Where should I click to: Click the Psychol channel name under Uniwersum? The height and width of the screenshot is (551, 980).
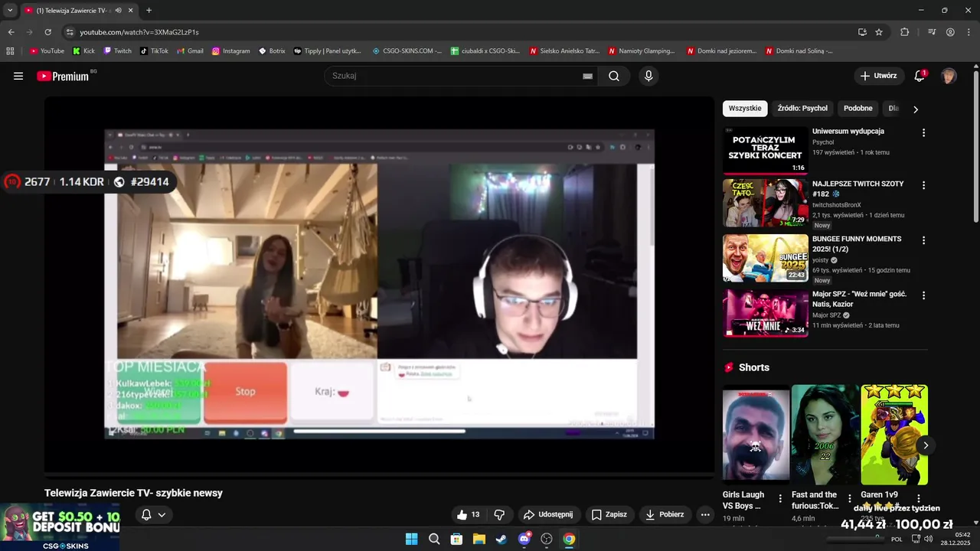[x=823, y=142]
